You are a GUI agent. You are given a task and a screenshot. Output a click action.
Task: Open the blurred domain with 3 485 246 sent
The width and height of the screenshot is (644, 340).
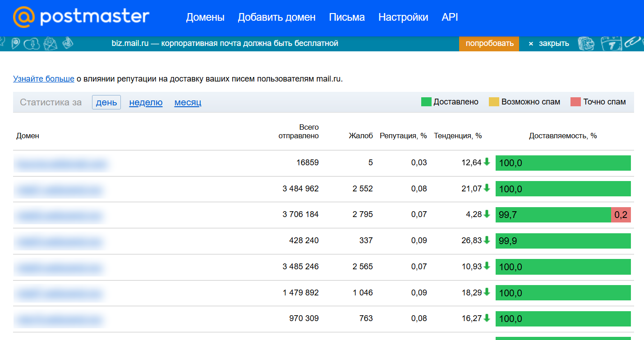[x=60, y=267]
